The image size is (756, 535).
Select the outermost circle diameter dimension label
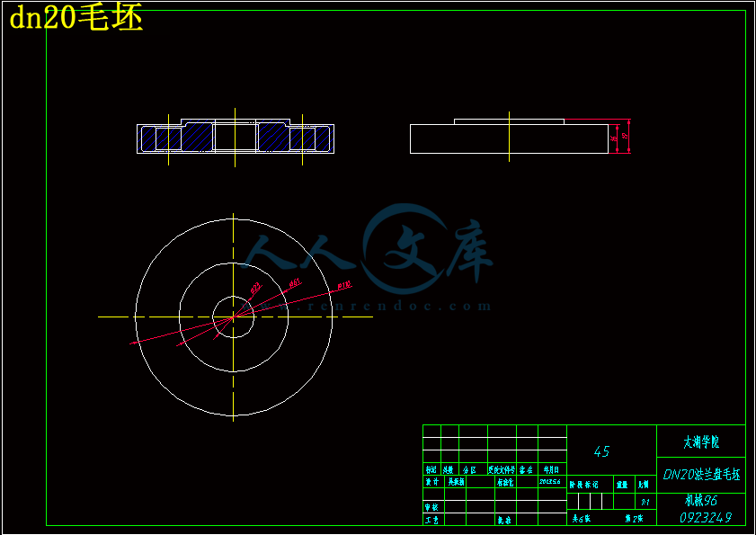344,286
